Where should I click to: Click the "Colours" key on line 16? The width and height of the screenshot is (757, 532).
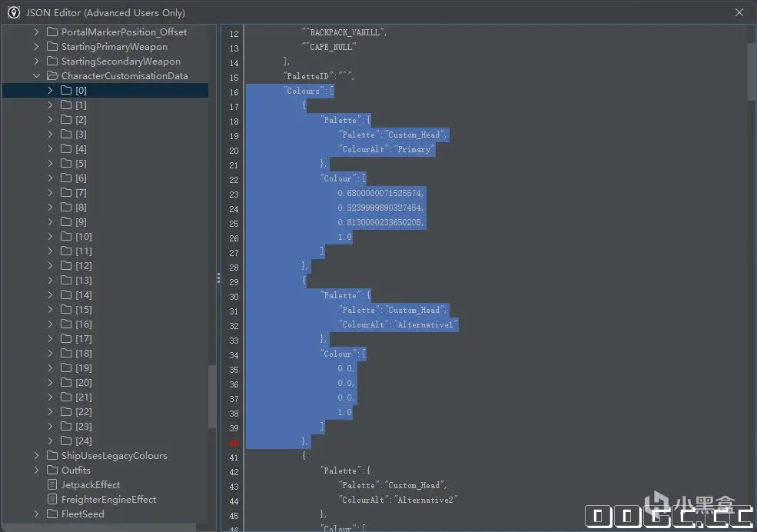[x=304, y=91]
